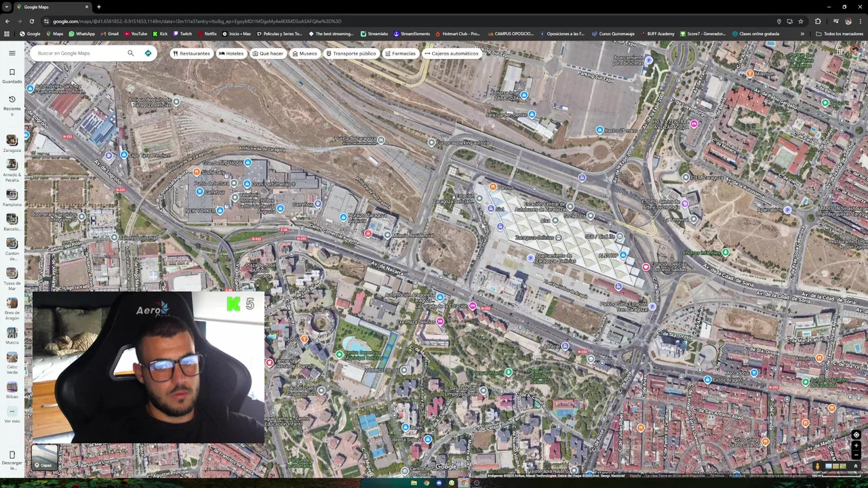Switch to the Google Maps browser tab
The width and height of the screenshot is (868, 488).
click(x=52, y=7)
